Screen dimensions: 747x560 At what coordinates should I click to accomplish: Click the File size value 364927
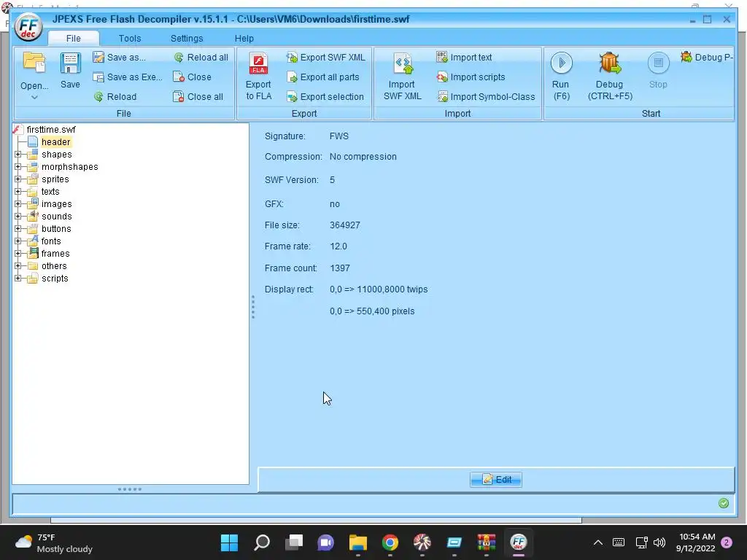point(345,225)
